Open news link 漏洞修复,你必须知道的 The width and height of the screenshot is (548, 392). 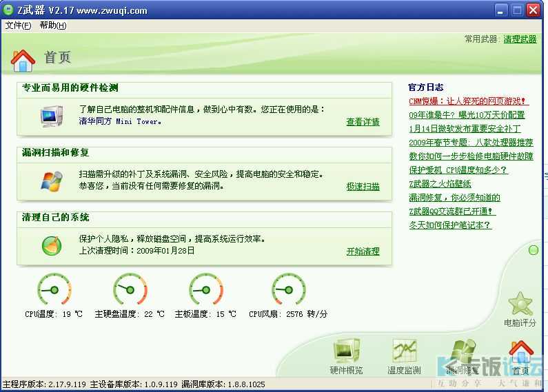click(x=455, y=198)
